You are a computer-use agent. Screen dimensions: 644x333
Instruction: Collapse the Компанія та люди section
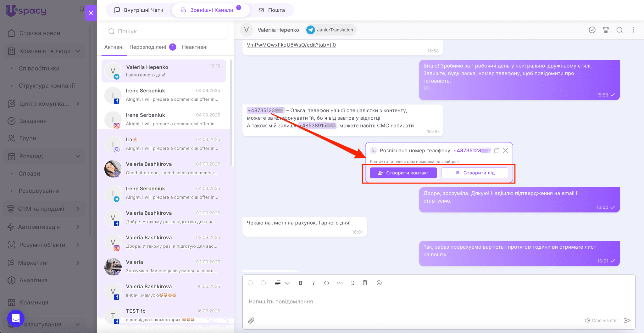coord(78,51)
